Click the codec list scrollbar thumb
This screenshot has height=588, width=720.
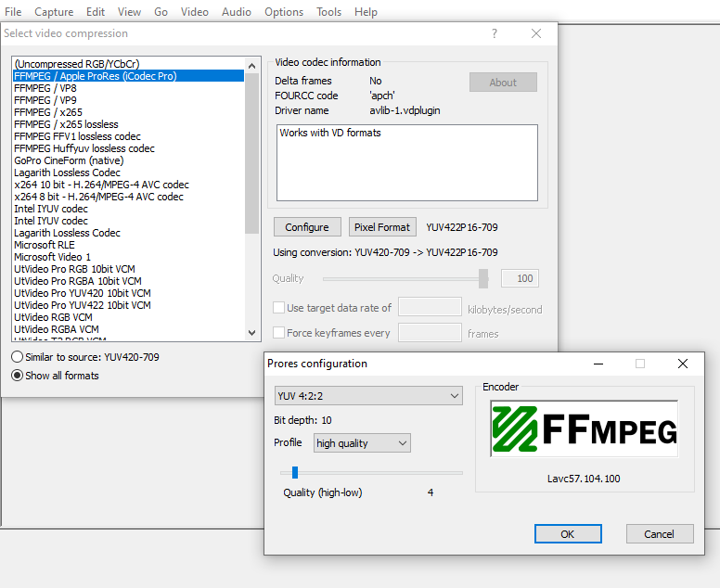251,153
